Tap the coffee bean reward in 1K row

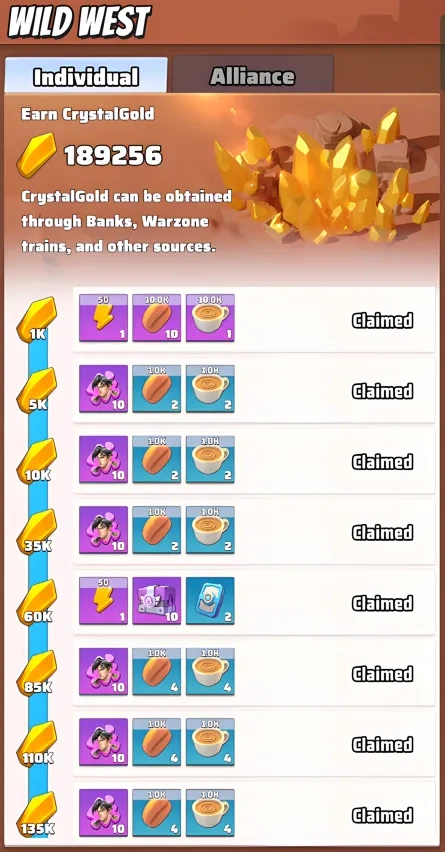pos(156,318)
